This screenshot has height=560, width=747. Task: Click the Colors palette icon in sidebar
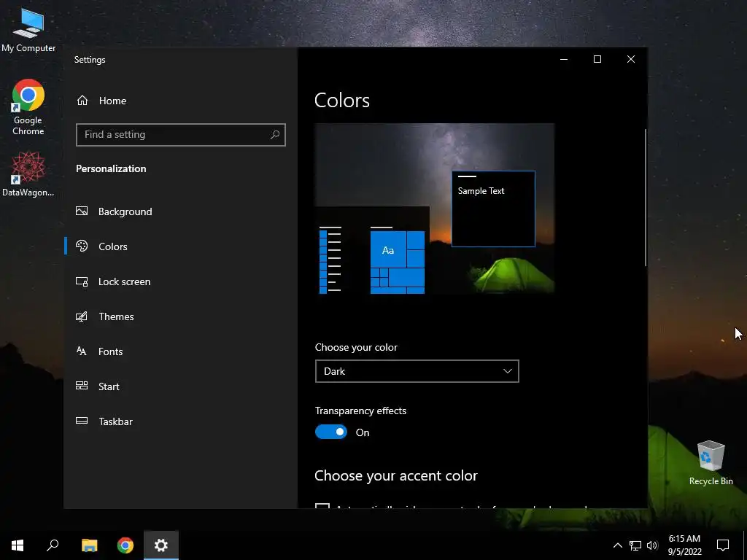pos(82,246)
